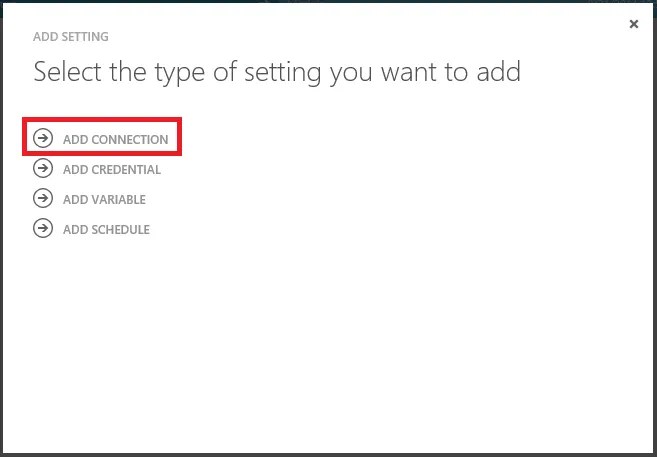Click the word SCHEDULE in the fourth option
Screen dimensions: 657x457
121,230
